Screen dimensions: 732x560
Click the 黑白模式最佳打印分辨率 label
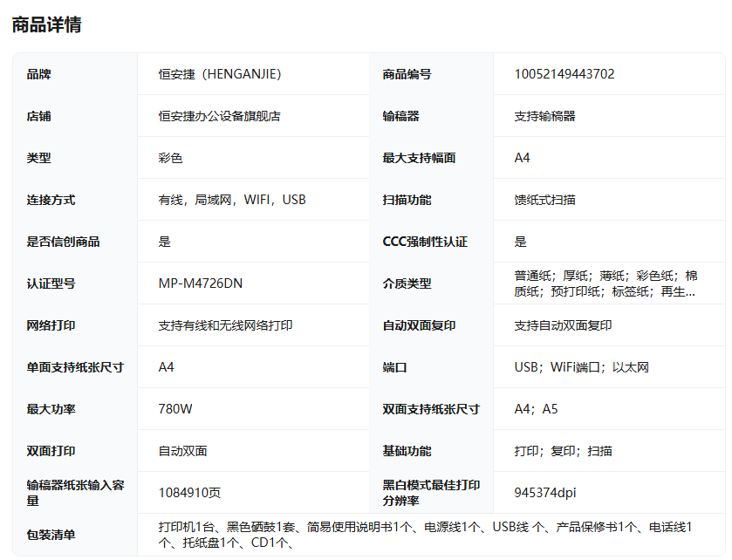(x=431, y=493)
